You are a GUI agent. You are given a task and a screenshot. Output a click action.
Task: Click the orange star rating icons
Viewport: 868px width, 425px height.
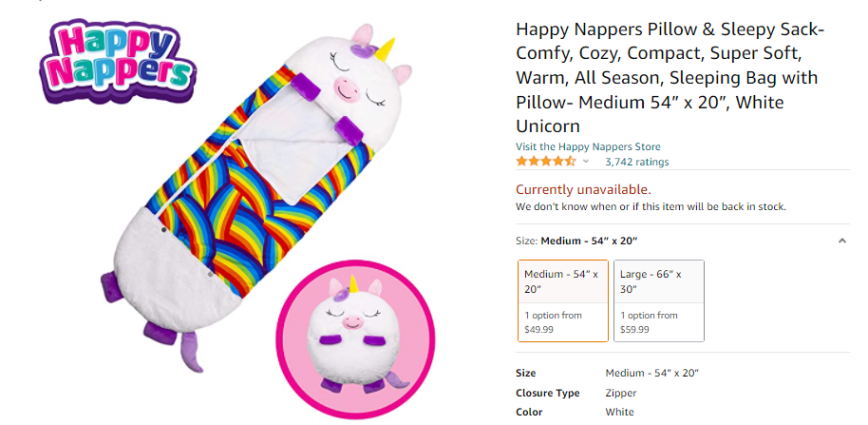coord(546,162)
